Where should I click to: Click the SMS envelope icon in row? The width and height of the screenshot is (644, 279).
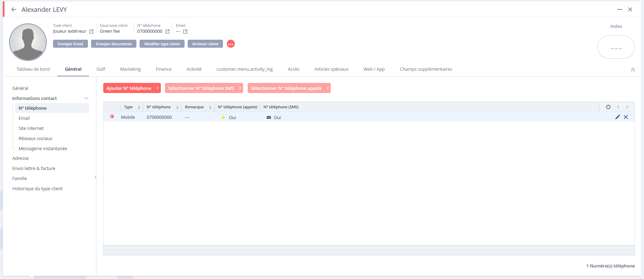[269, 117]
